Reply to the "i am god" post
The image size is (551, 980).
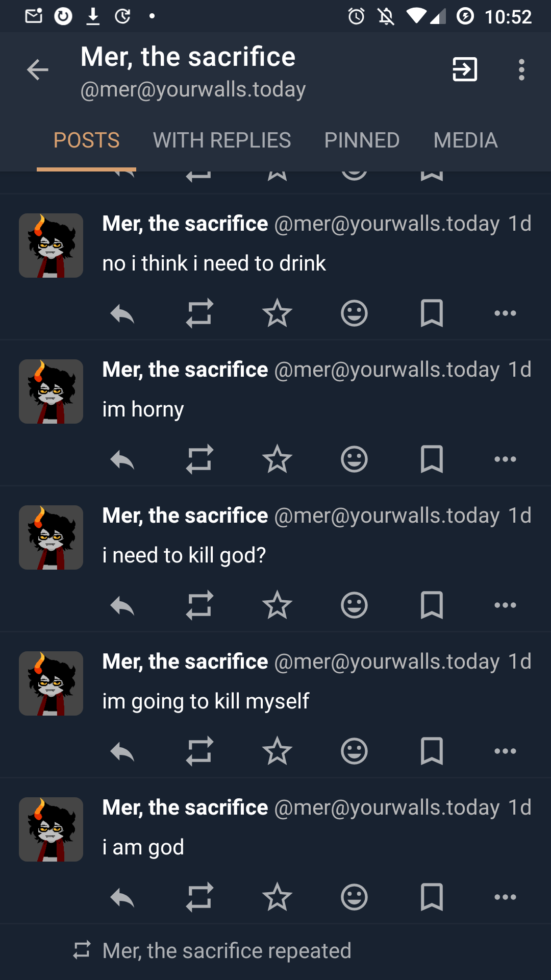pyautogui.click(x=122, y=897)
